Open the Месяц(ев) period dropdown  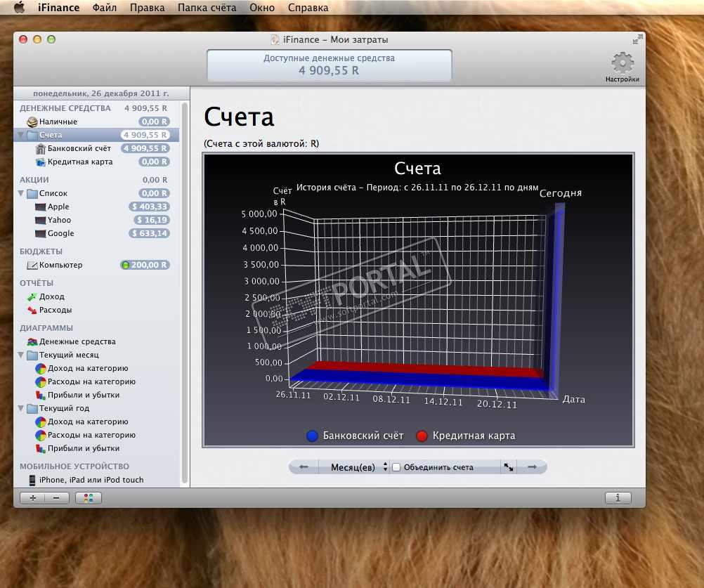tap(354, 467)
